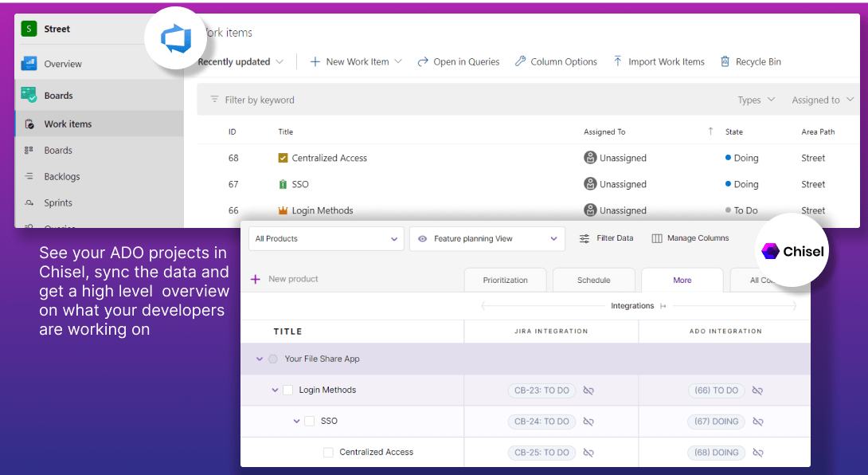The width and height of the screenshot is (868, 475).
Task: Open the Recently updated dropdown
Action: pos(240,61)
